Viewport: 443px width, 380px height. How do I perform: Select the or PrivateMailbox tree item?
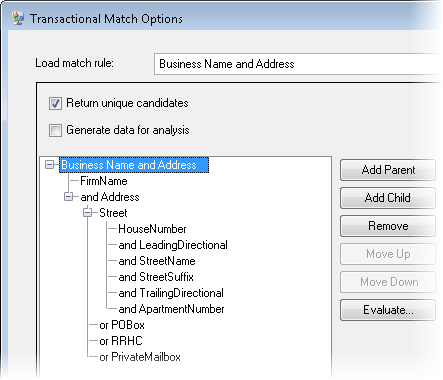tap(140, 357)
